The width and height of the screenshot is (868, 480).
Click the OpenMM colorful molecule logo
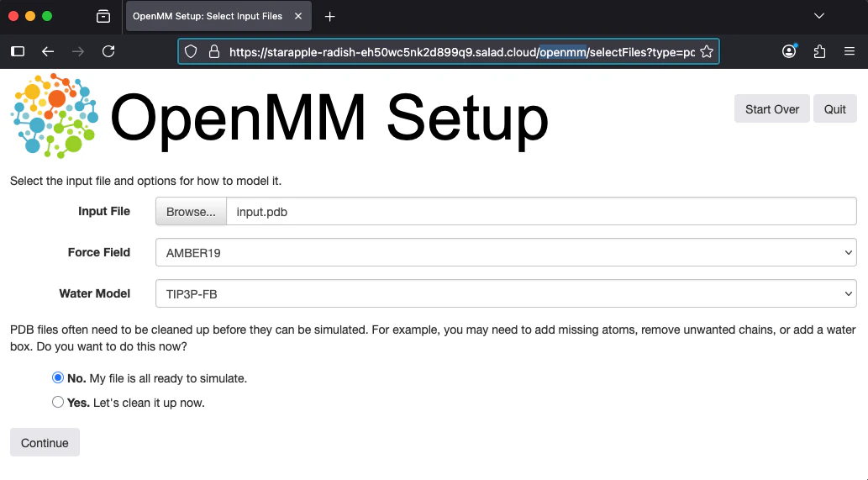[55, 116]
